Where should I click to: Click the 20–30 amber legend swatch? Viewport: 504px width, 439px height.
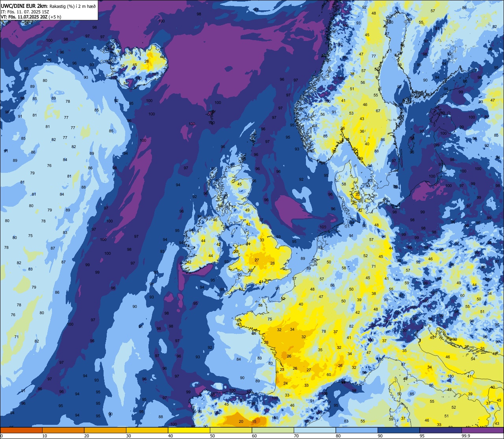(105, 430)
